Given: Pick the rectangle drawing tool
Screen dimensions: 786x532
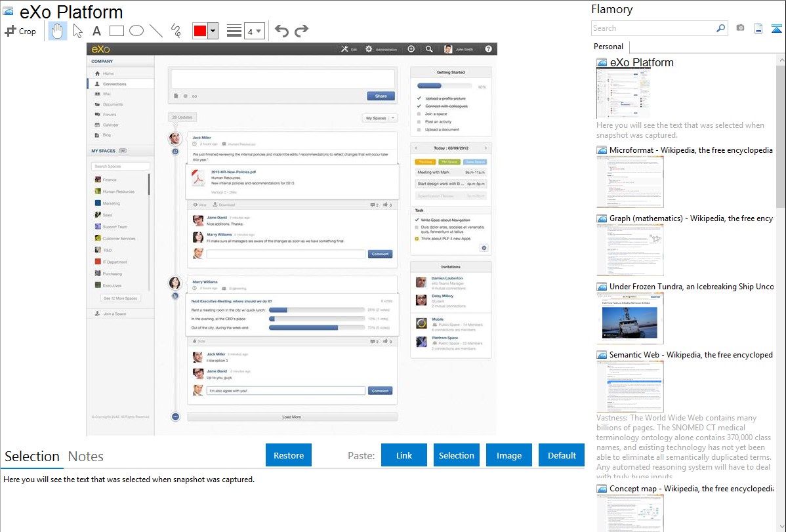Looking at the screenshot, I should (x=116, y=31).
